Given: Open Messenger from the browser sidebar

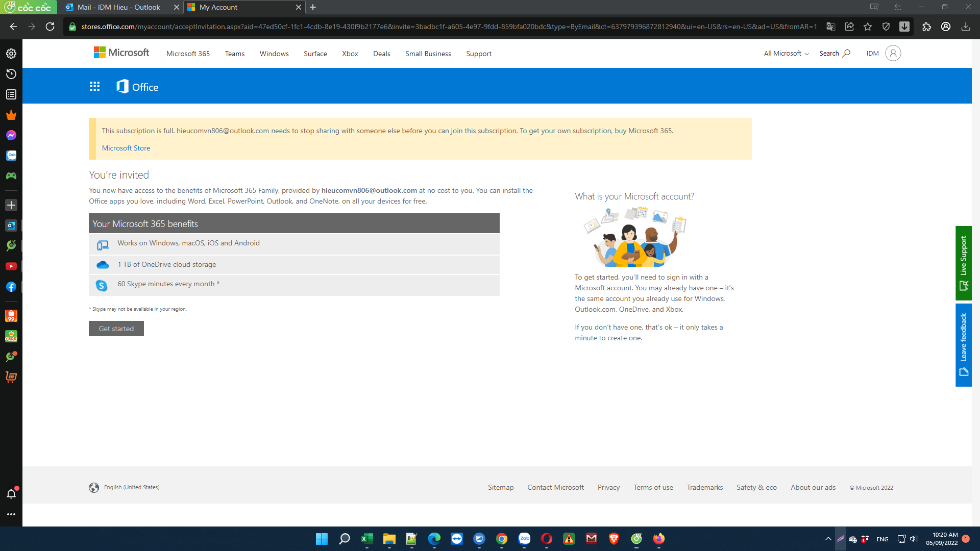Looking at the screenshot, I should click(11, 135).
